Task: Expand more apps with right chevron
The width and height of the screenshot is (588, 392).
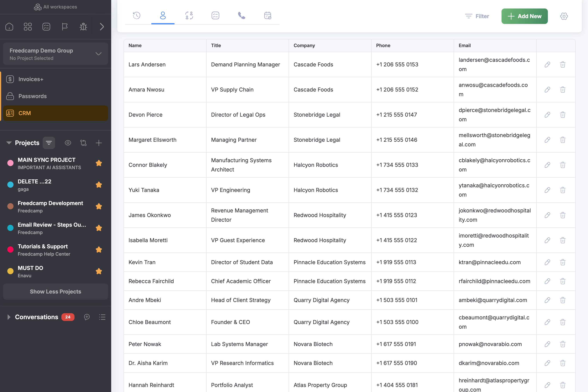Action: [102, 26]
